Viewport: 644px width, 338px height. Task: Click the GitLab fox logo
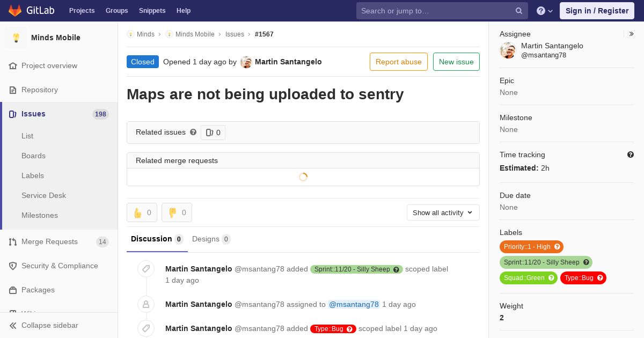15,10
